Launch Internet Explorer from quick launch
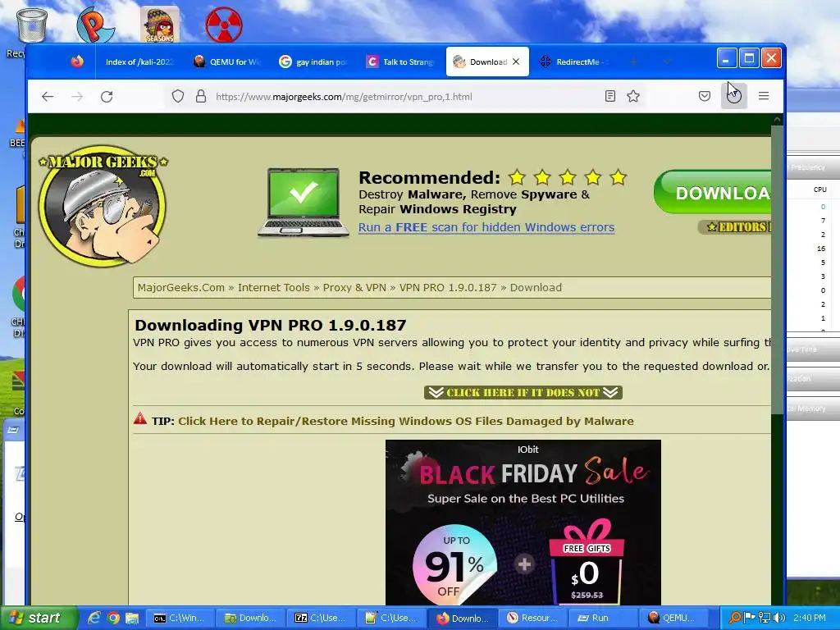 point(94,618)
